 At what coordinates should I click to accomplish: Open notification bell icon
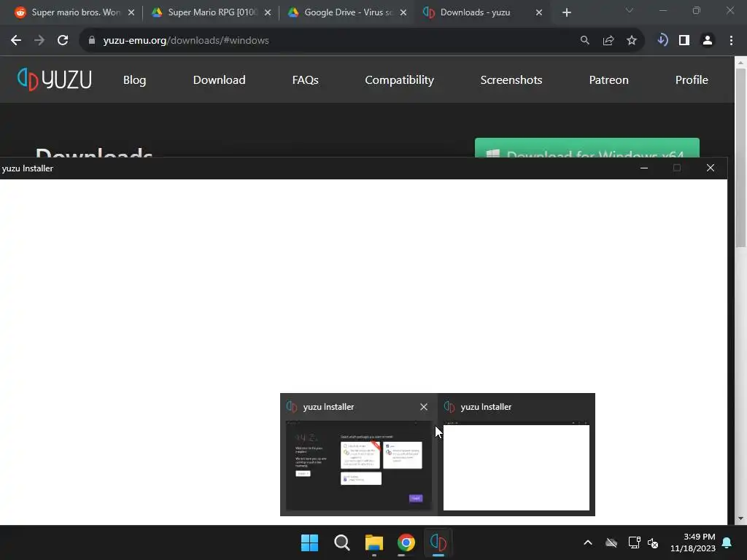[727, 542]
